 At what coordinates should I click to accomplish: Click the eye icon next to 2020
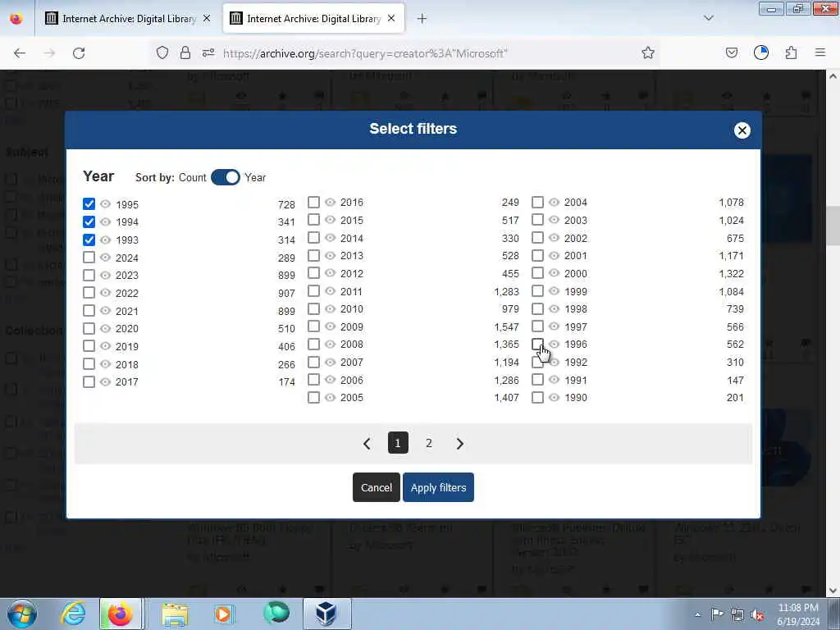(106, 328)
